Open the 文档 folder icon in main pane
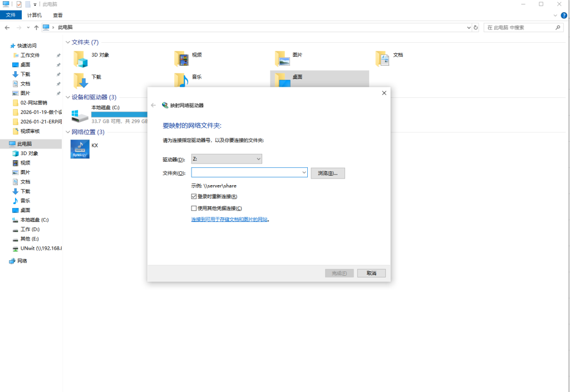This screenshot has width=570, height=392. [x=382, y=59]
